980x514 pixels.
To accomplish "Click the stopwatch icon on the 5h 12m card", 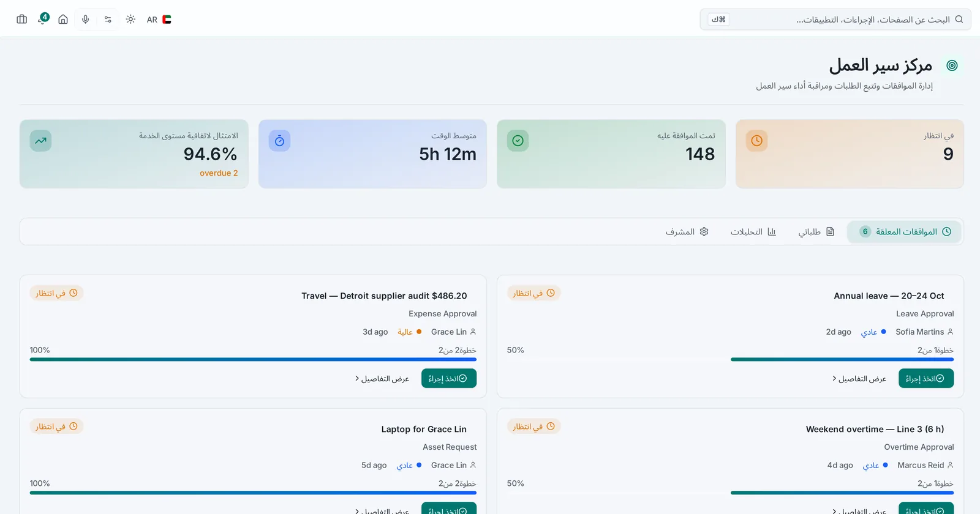I will tap(279, 141).
